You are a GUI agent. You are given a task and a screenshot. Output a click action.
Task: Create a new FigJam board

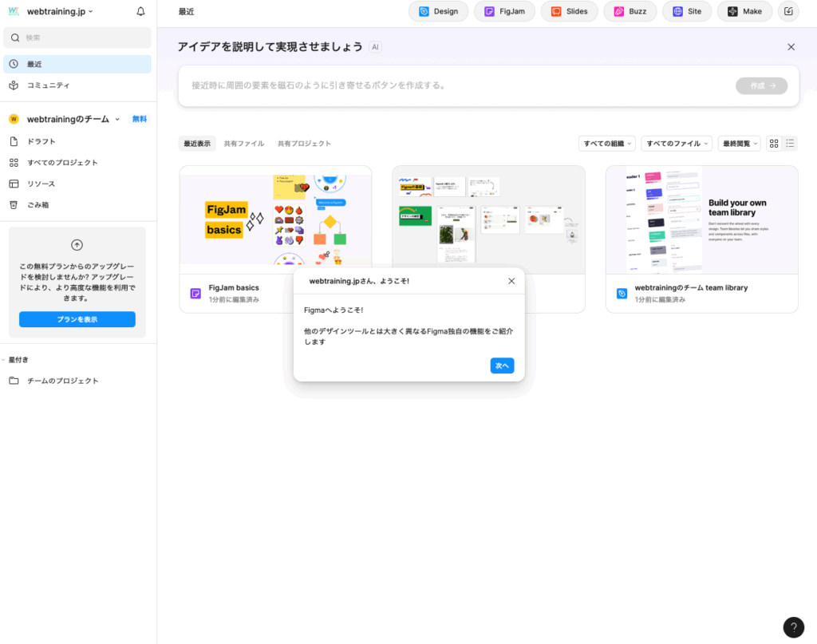click(x=505, y=11)
